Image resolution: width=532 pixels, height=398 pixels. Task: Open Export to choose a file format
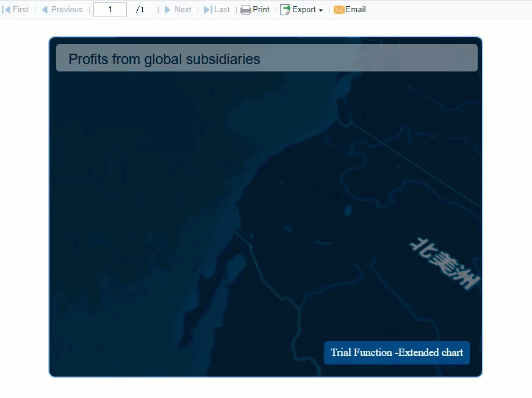304,9
